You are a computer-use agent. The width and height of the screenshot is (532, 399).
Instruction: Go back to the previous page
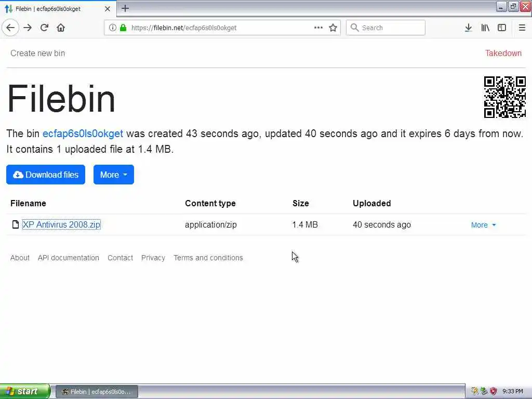pos(10,28)
